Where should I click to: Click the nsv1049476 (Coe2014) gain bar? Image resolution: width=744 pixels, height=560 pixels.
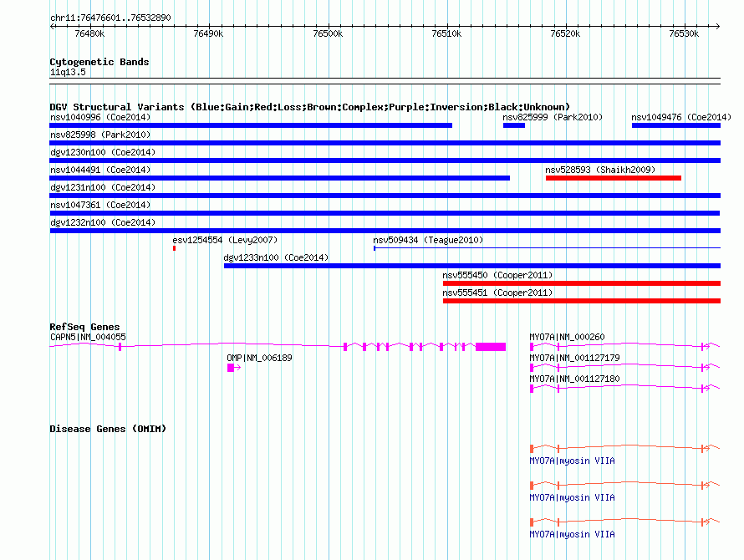[x=676, y=125]
